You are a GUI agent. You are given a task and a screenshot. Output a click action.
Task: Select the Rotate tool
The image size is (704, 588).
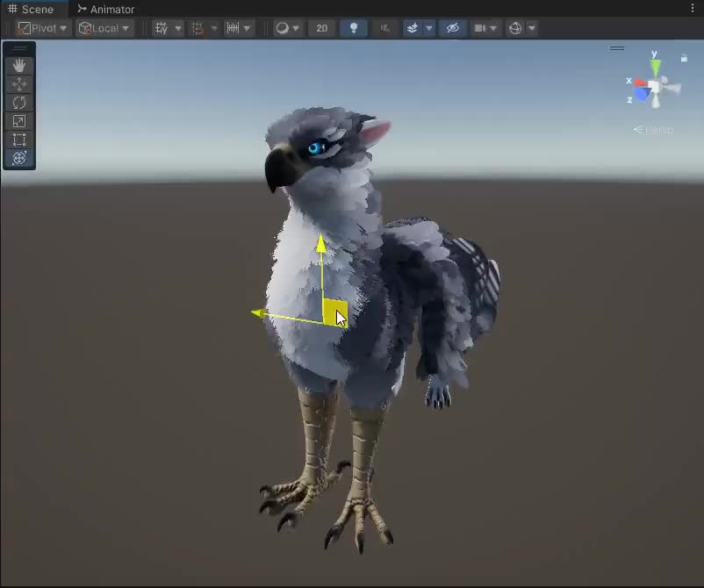[x=19, y=103]
